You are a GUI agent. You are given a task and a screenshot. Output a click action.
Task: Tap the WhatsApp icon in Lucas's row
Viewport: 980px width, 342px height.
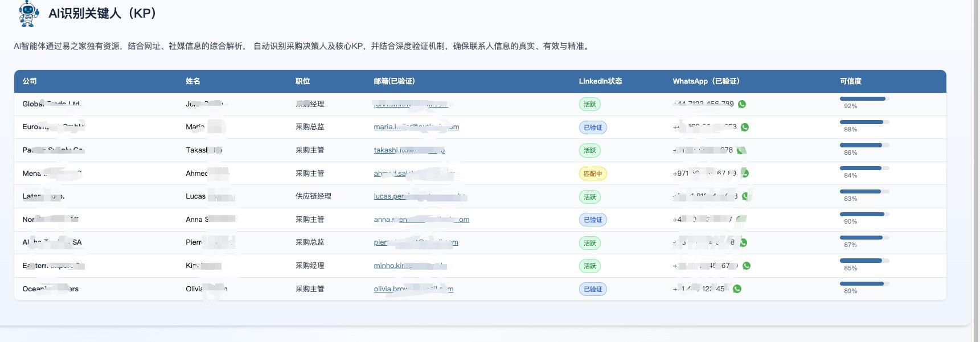[x=745, y=196]
